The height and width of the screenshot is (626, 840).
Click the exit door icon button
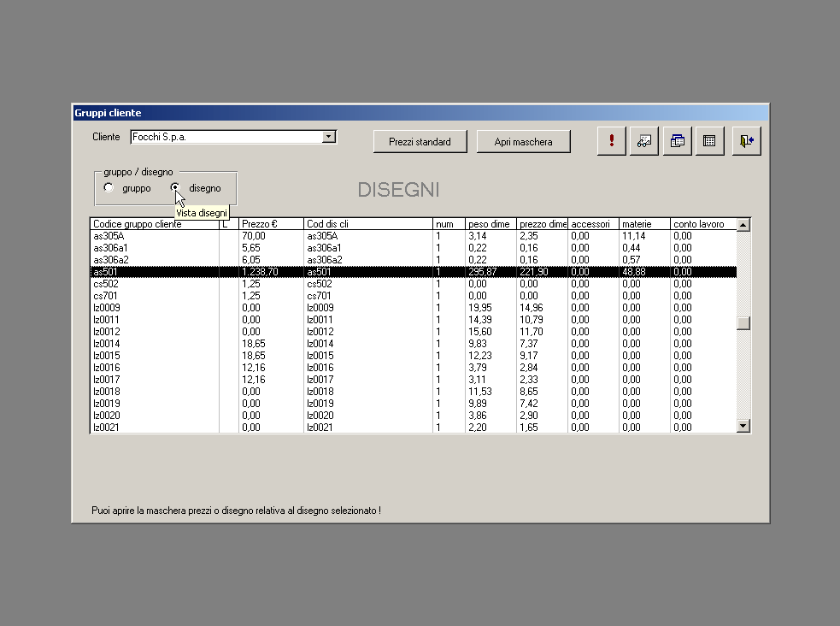[x=746, y=141]
